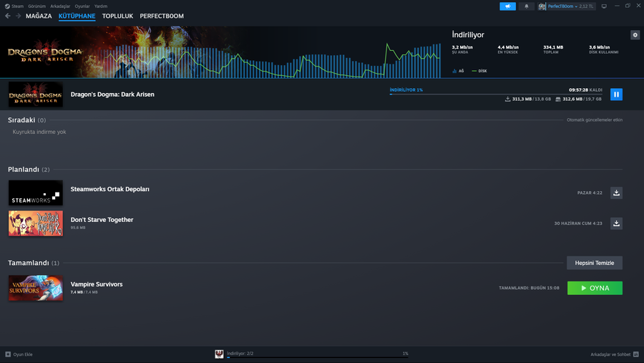The image size is (644, 363).
Task: Click the 4,4 Mb/sn EN YÜKSEK stat
Action: (x=508, y=49)
